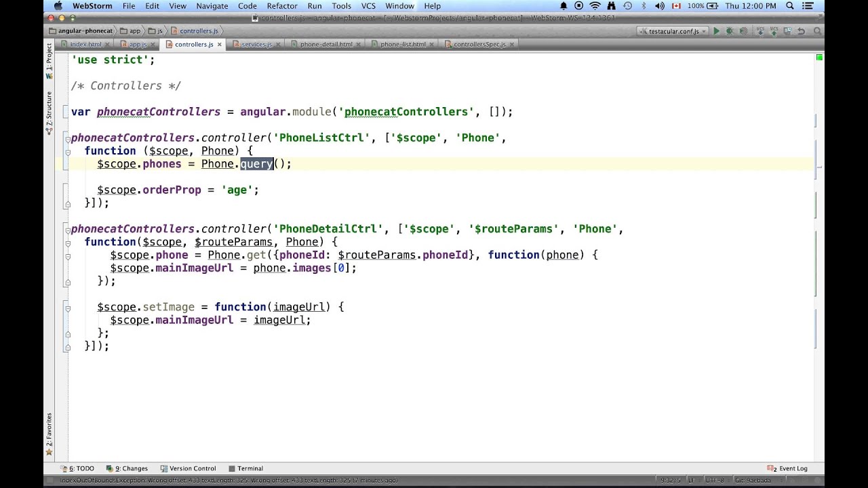The image size is (868, 488).
Task: Open the VCS menu
Action: 368,6
